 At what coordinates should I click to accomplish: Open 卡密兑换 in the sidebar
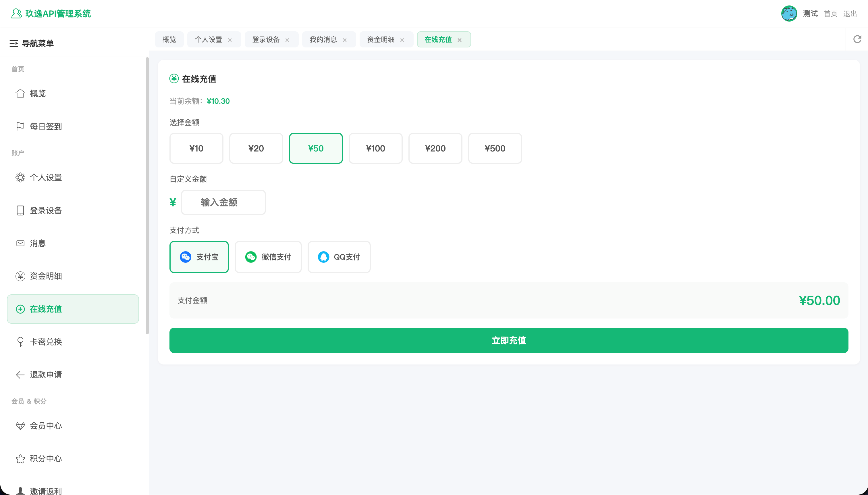tap(73, 342)
